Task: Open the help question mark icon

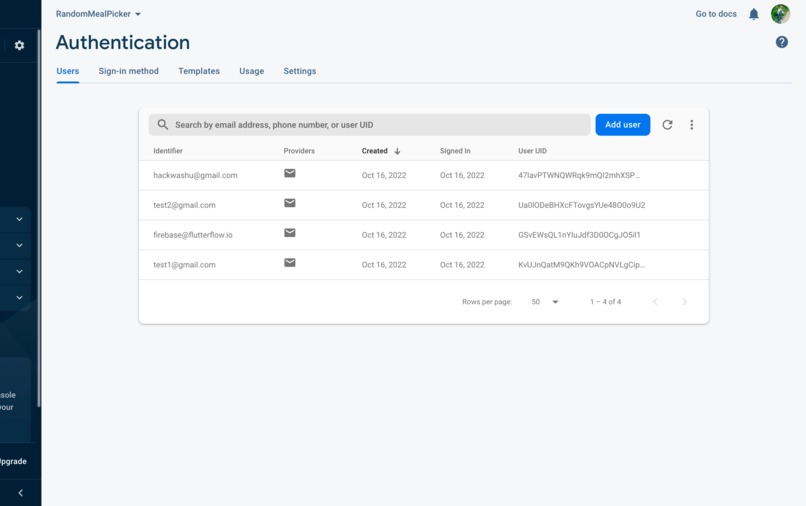Action: click(x=781, y=42)
